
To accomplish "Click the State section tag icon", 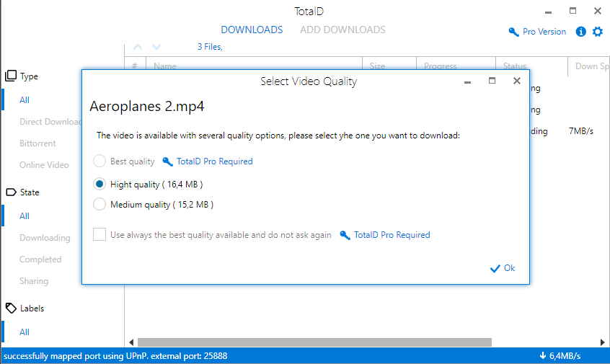I will pyautogui.click(x=11, y=192).
